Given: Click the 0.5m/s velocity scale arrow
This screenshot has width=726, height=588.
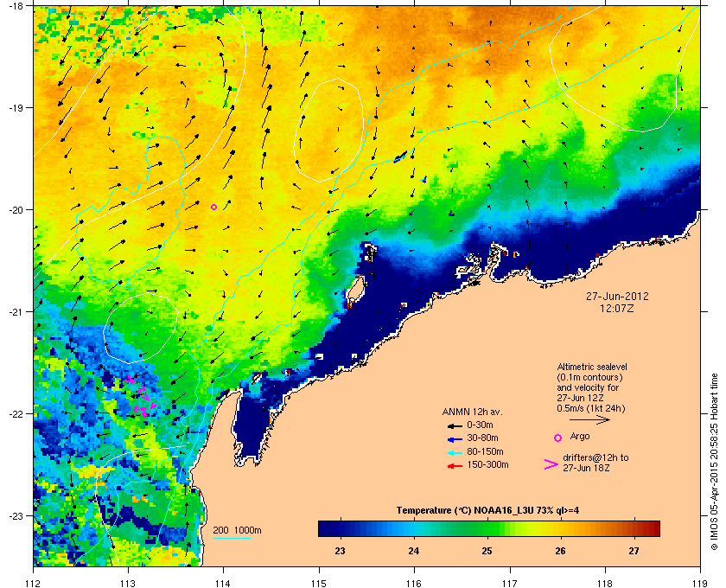Looking at the screenshot, I should (x=589, y=419).
